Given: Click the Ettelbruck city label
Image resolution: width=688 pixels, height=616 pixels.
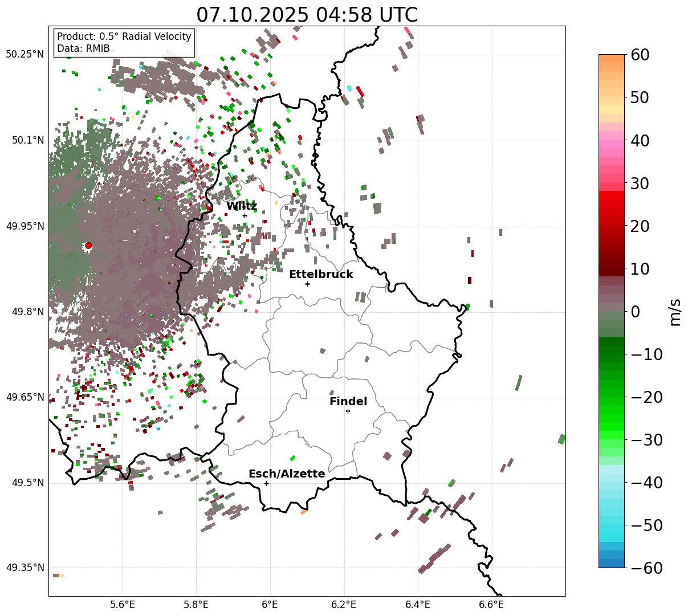Looking at the screenshot, I should 321,275.
